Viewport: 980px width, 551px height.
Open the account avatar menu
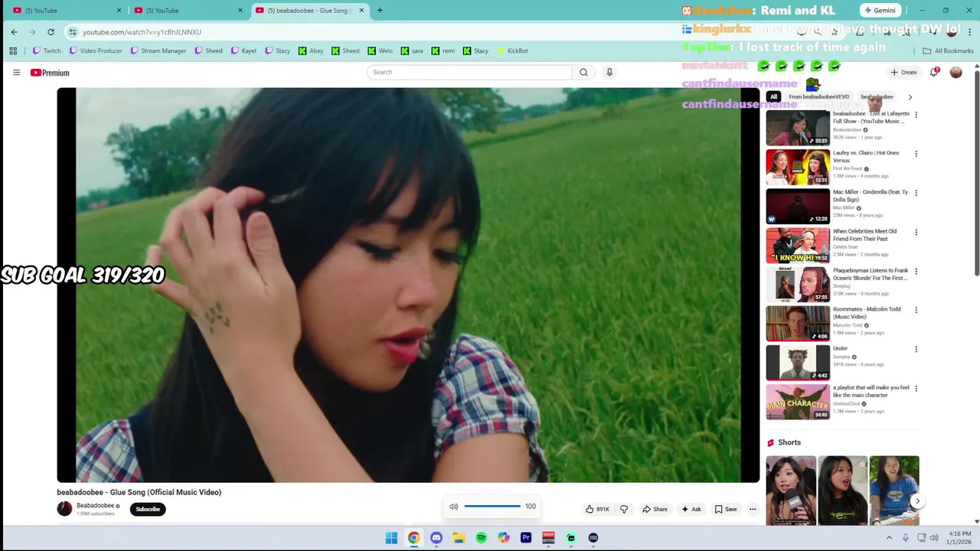coord(955,72)
